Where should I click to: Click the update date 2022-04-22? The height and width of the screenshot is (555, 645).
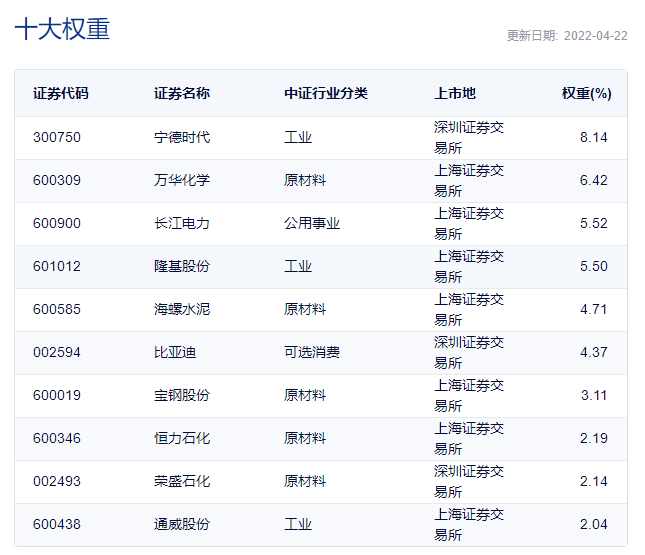click(x=595, y=36)
